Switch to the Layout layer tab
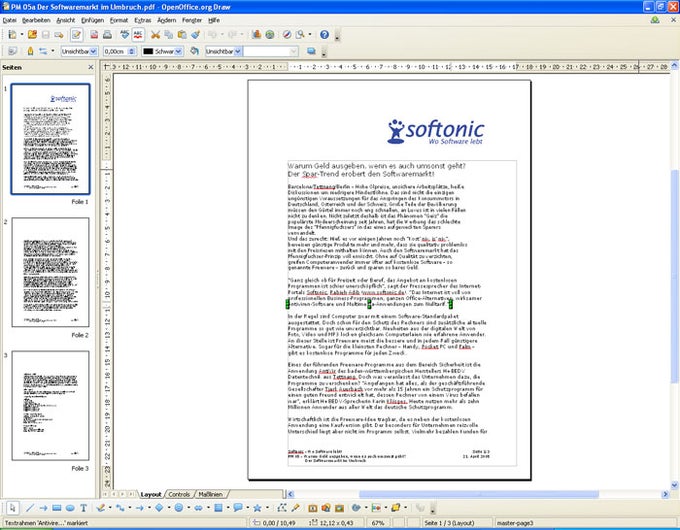The width and height of the screenshot is (680, 530). 150,494
